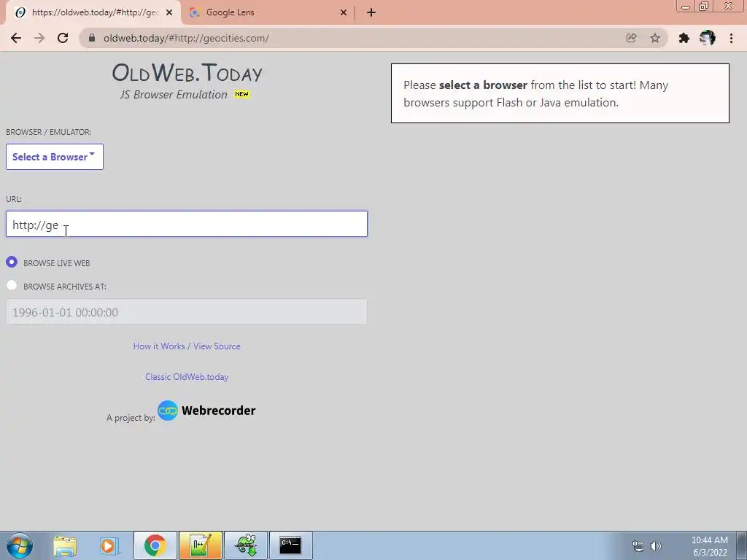Switch to the Google Lens tab
This screenshot has height=560, width=747.
coord(267,13)
